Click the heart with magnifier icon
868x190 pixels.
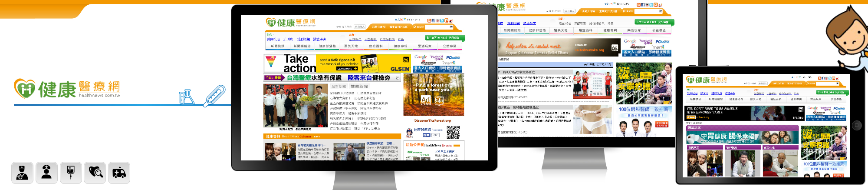(95, 173)
